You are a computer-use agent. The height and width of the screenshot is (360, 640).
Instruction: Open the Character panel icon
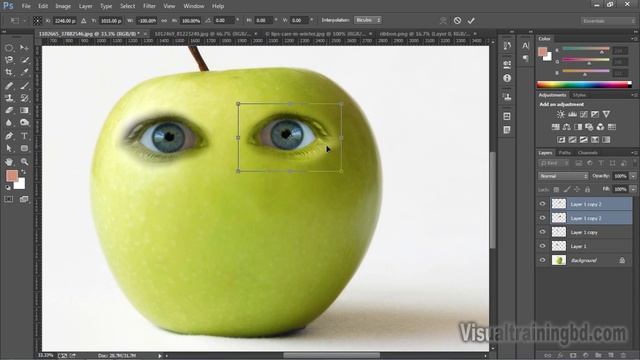point(525,46)
